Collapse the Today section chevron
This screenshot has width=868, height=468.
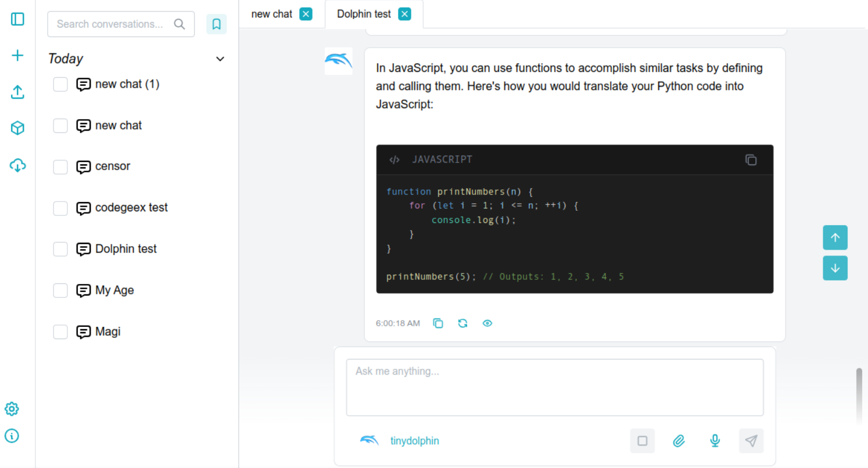pos(220,59)
